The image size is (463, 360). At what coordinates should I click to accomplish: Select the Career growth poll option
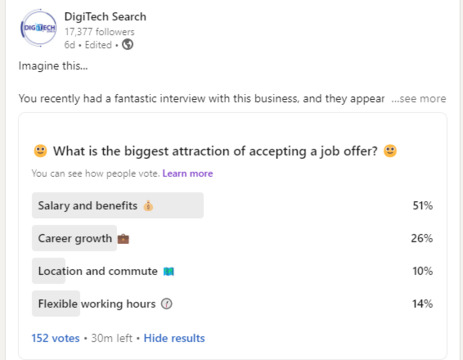click(232, 238)
